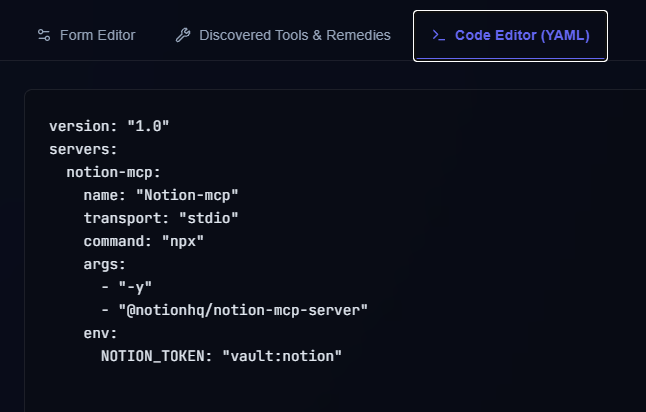Click the command: "npx" line
This screenshot has width=646, height=412.
pyautogui.click(x=143, y=241)
